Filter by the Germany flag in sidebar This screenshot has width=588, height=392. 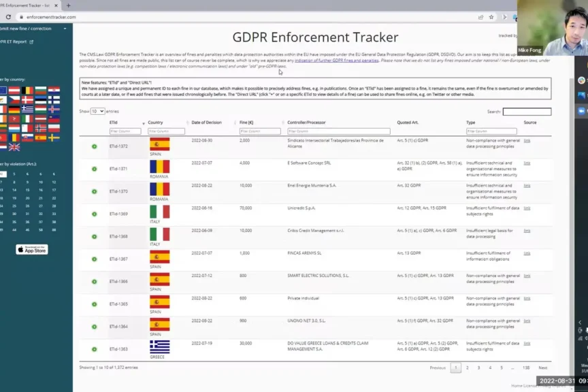[x=14, y=109]
